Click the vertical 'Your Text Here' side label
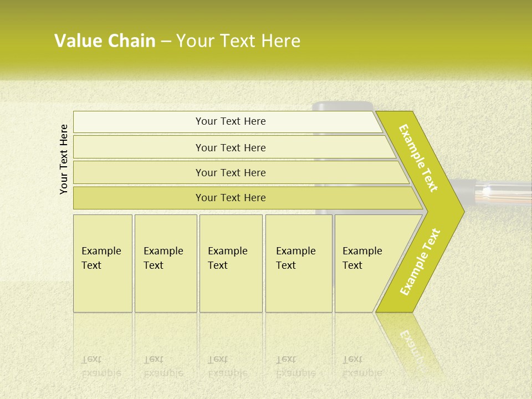The image size is (532, 399). tap(64, 159)
